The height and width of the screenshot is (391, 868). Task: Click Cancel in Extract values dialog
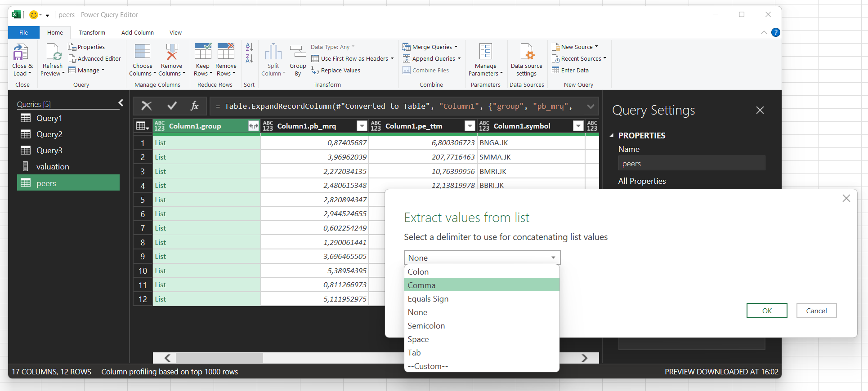click(816, 311)
